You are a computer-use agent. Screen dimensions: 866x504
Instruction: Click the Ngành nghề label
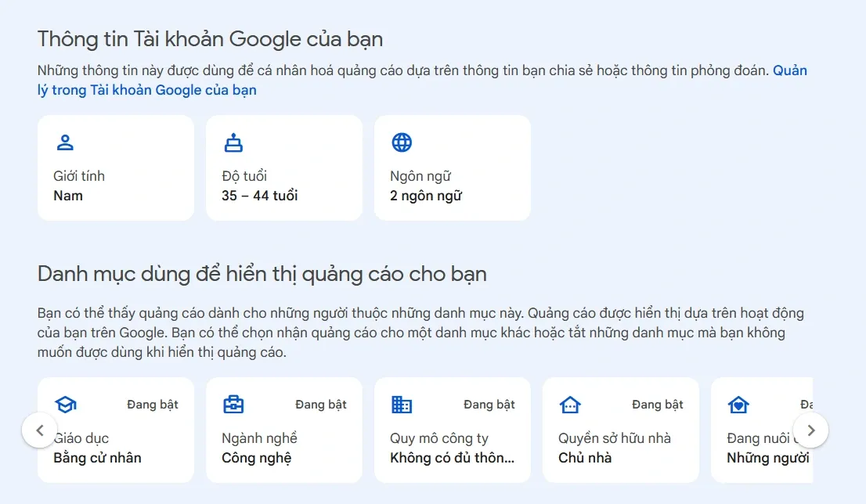[x=259, y=438]
